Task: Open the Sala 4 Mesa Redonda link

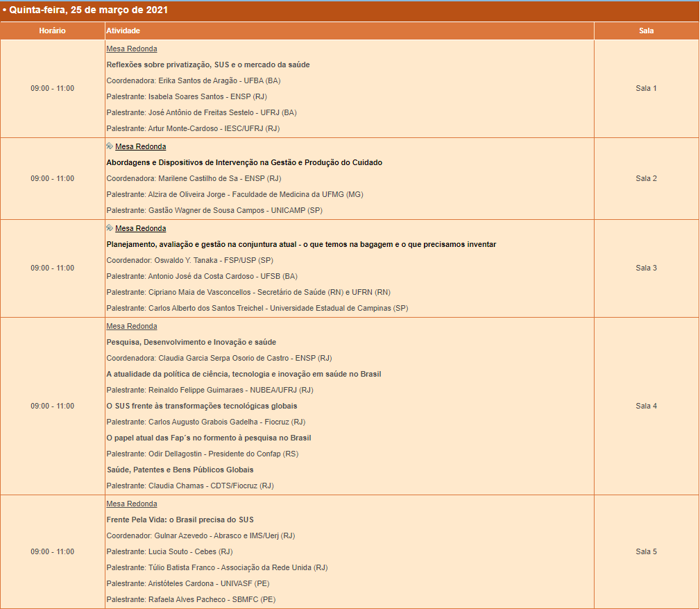Action: pos(132,326)
